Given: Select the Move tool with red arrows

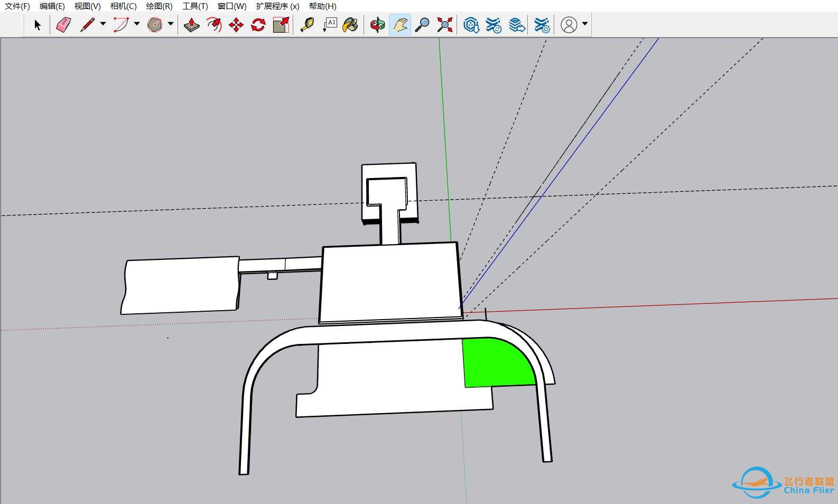Looking at the screenshot, I should tap(236, 24).
